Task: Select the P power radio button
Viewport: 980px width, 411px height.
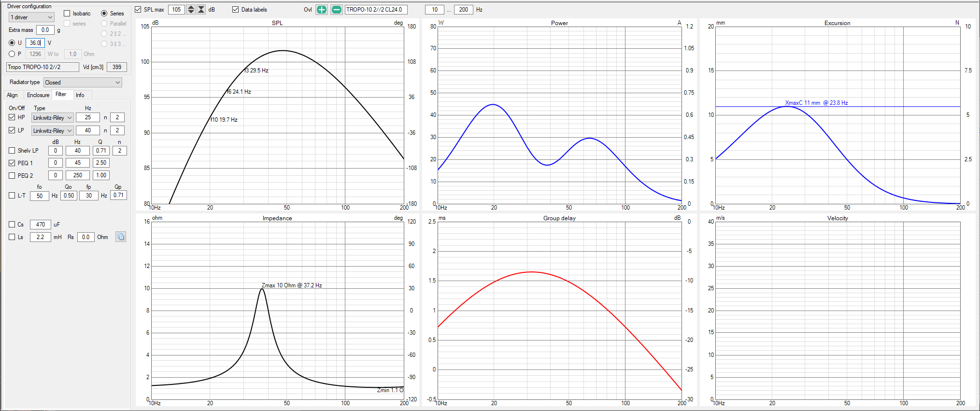Action: 12,54
